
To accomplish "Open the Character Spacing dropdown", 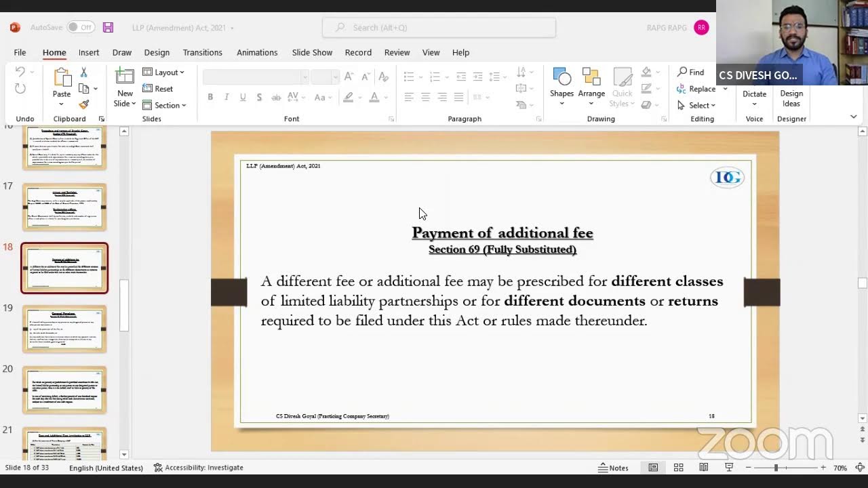I will 295,98.
